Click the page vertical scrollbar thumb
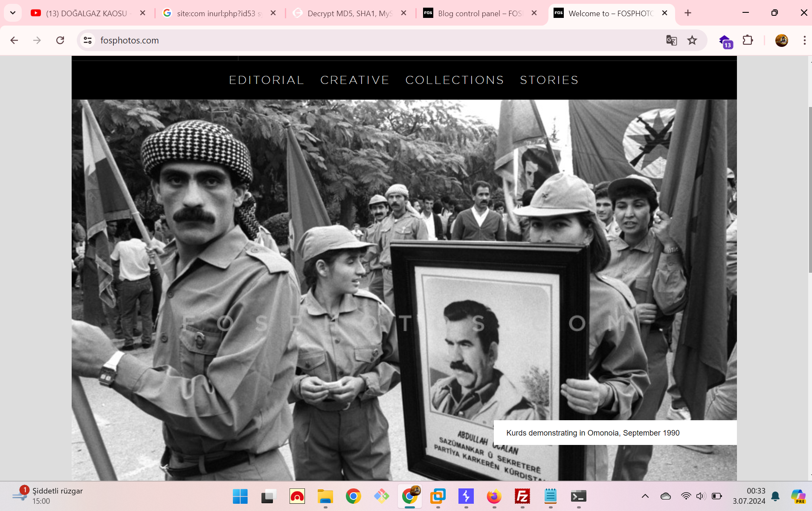The image size is (812, 511). click(810, 189)
